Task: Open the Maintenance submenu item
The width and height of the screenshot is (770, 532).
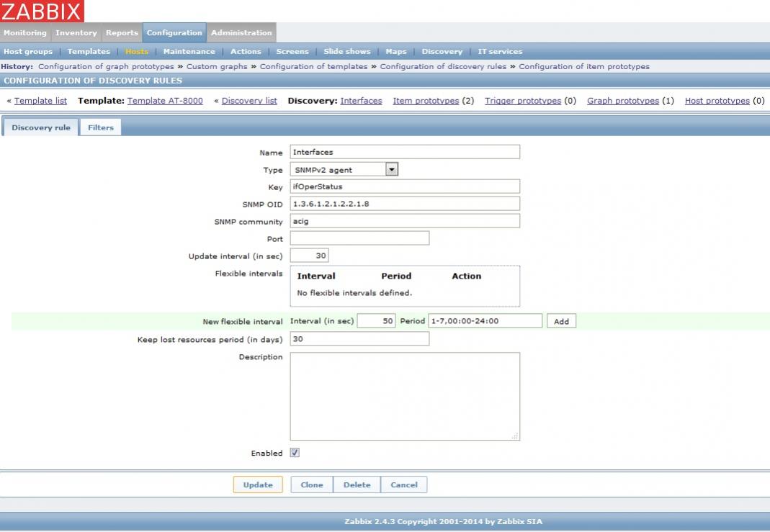Action: click(x=189, y=51)
